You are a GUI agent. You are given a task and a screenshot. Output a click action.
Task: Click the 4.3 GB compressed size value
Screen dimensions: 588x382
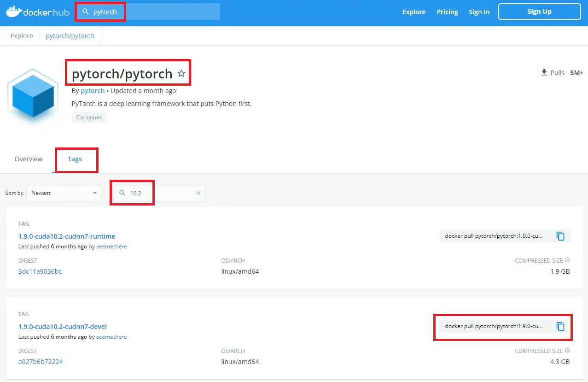coord(560,362)
